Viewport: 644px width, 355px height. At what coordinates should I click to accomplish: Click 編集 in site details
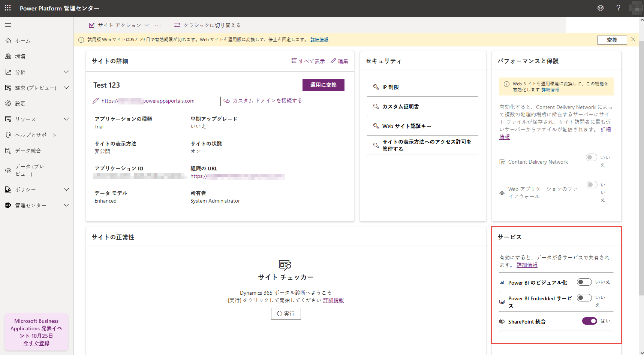click(x=339, y=61)
